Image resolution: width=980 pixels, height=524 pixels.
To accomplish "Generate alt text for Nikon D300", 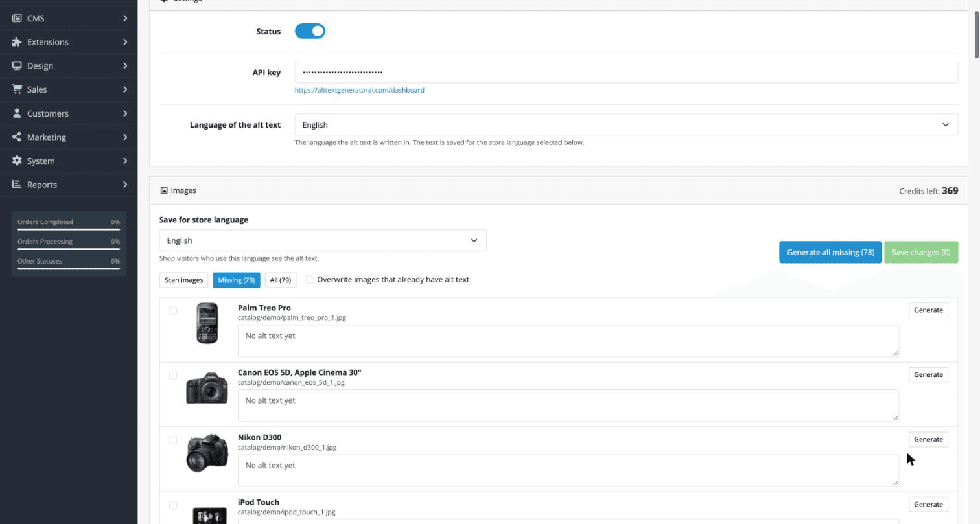I will [x=928, y=439].
